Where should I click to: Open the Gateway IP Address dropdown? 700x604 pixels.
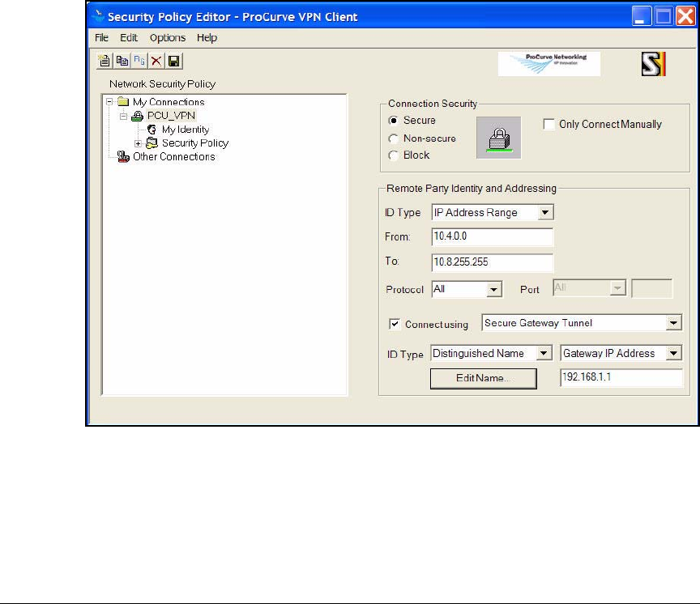click(673, 353)
